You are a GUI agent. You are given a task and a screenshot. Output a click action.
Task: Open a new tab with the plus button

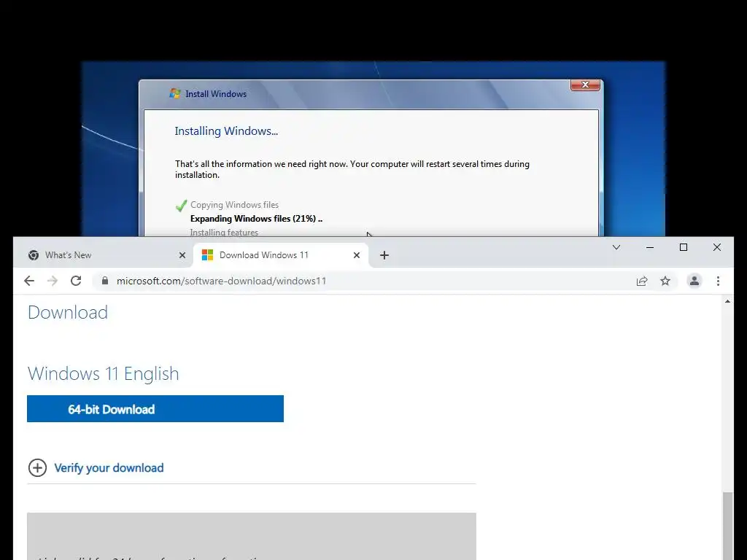tap(384, 255)
